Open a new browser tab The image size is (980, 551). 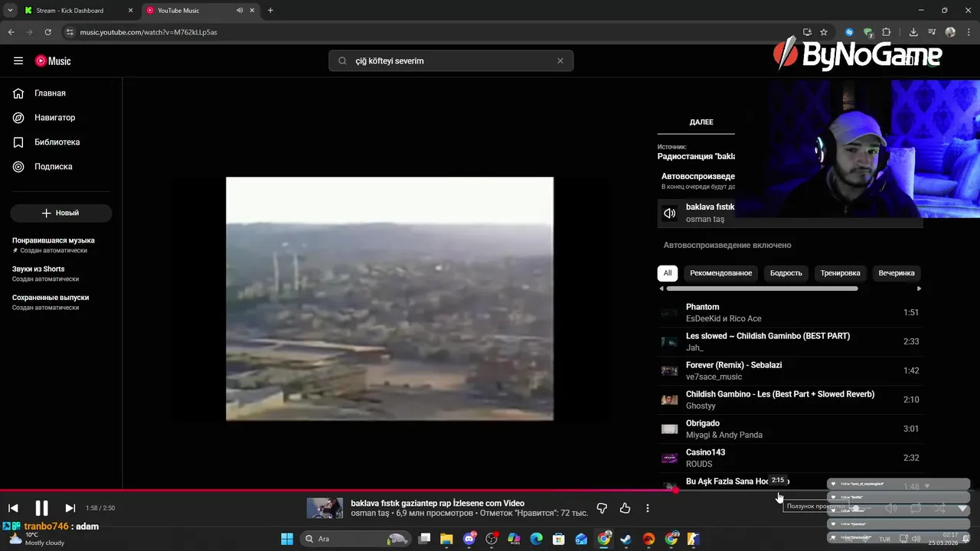[x=270, y=11]
